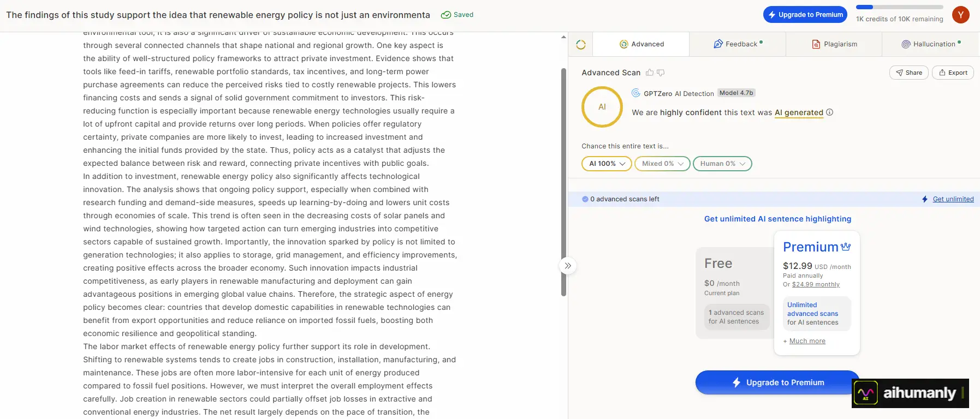Image resolution: width=980 pixels, height=419 pixels.
Task: Click the thumbs down icon beside Advanced Scan
Action: pyautogui.click(x=661, y=73)
